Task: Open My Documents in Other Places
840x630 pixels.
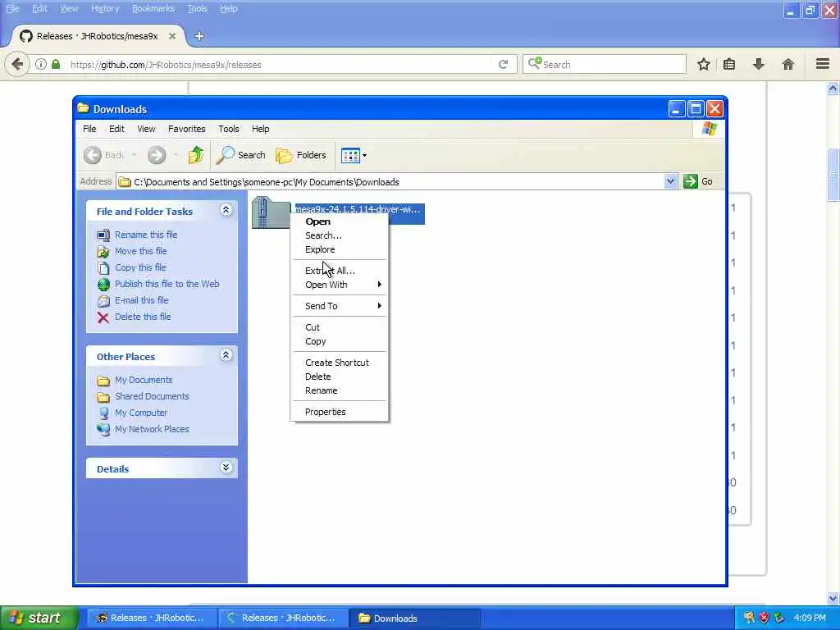Action: 144,380
